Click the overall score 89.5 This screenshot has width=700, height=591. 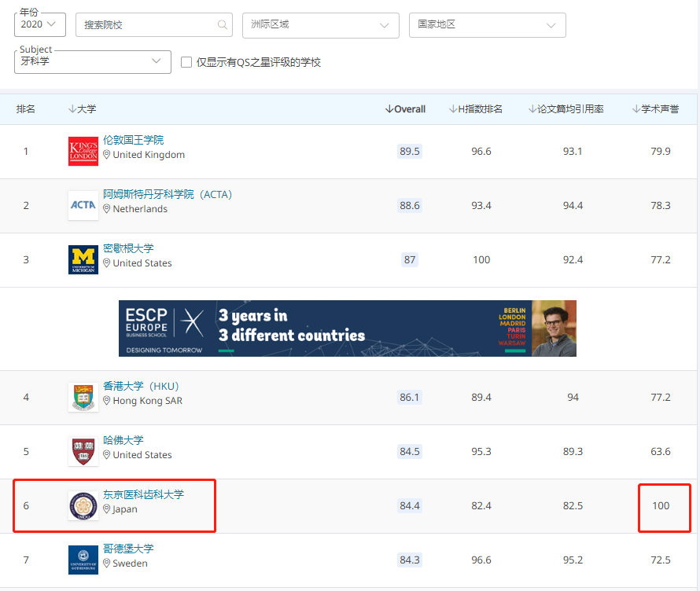point(409,151)
